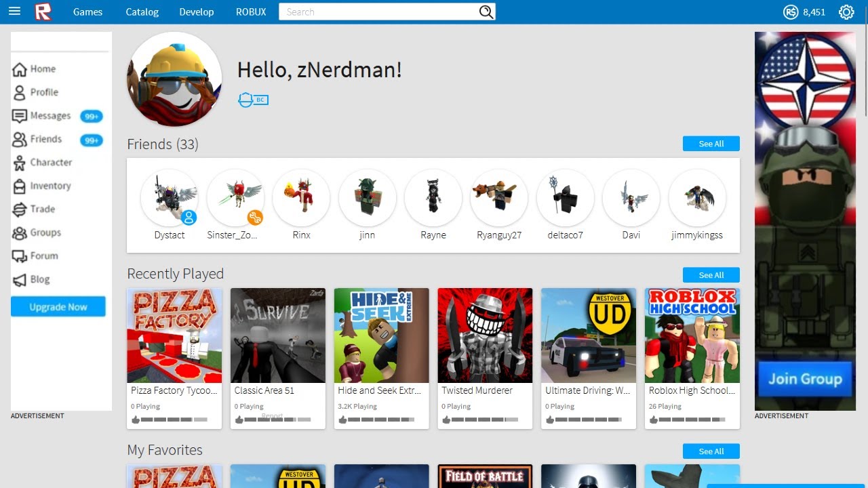This screenshot has width=868, height=488.
Task: Click the studio status badge on Sinster_Zo
Action: pyautogui.click(x=255, y=218)
